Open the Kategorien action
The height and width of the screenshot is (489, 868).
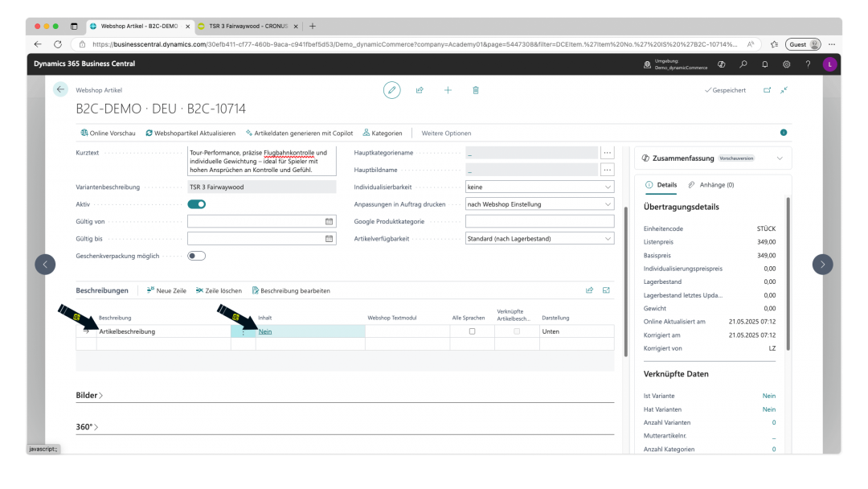[383, 134]
